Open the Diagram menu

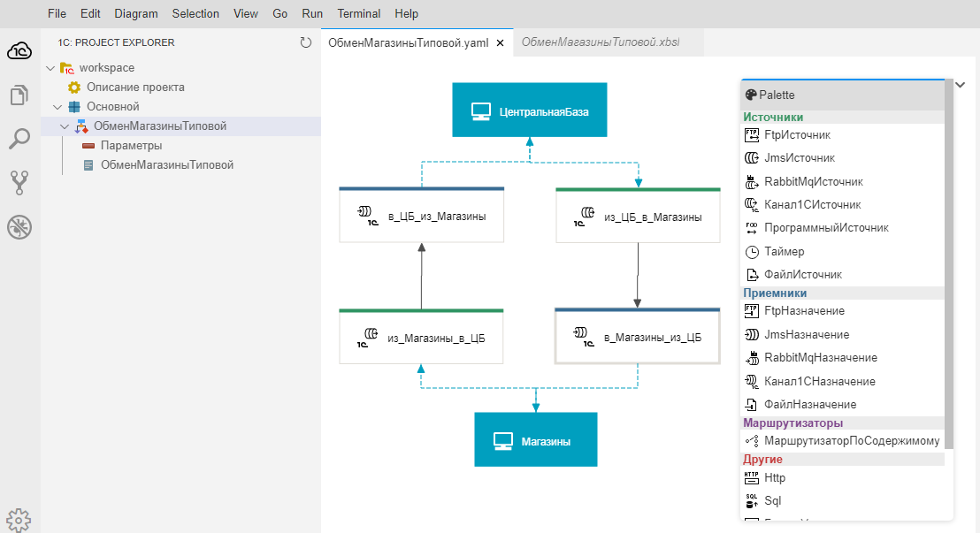point(136,13)
